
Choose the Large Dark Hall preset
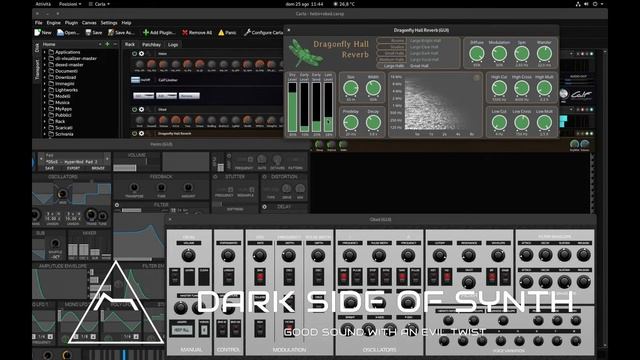(x=424, y=53)
